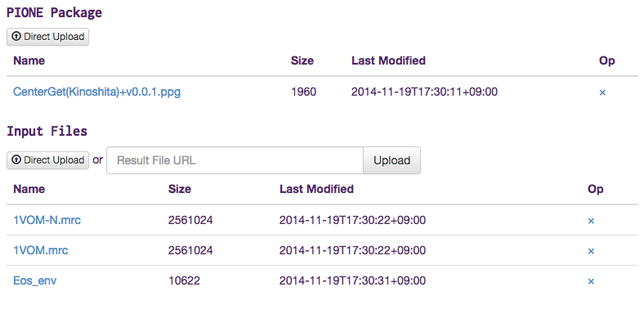The height and width of the screenshot is (323, 644).
Task: Open the 1VOM.mrc file link
Action: 41,250
